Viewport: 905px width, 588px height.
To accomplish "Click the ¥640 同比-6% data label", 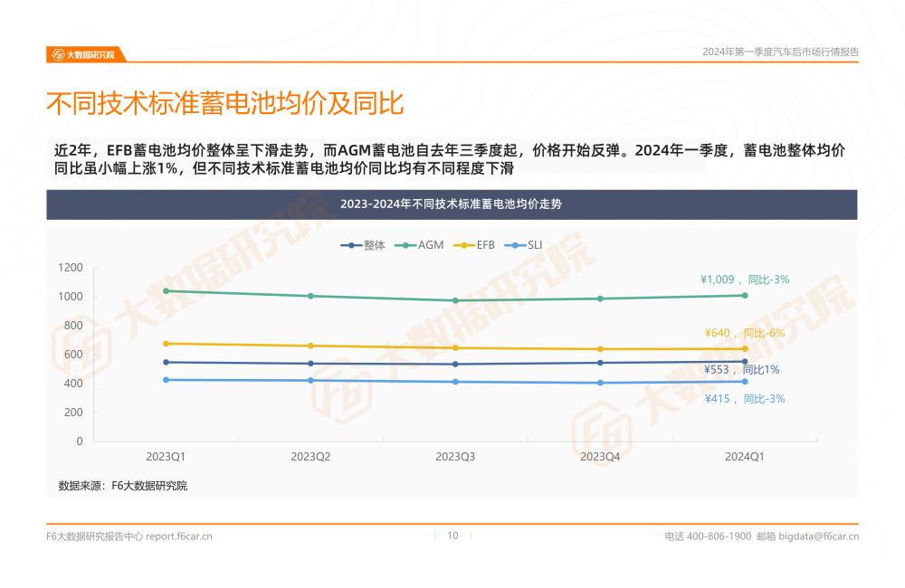I will [x=745, y=333].
